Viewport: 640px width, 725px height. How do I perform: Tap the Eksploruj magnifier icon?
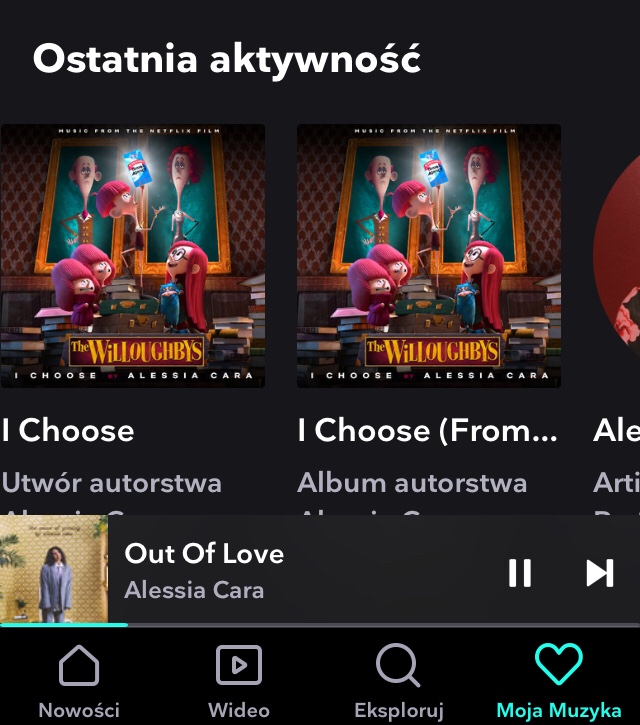click(398, 665)
